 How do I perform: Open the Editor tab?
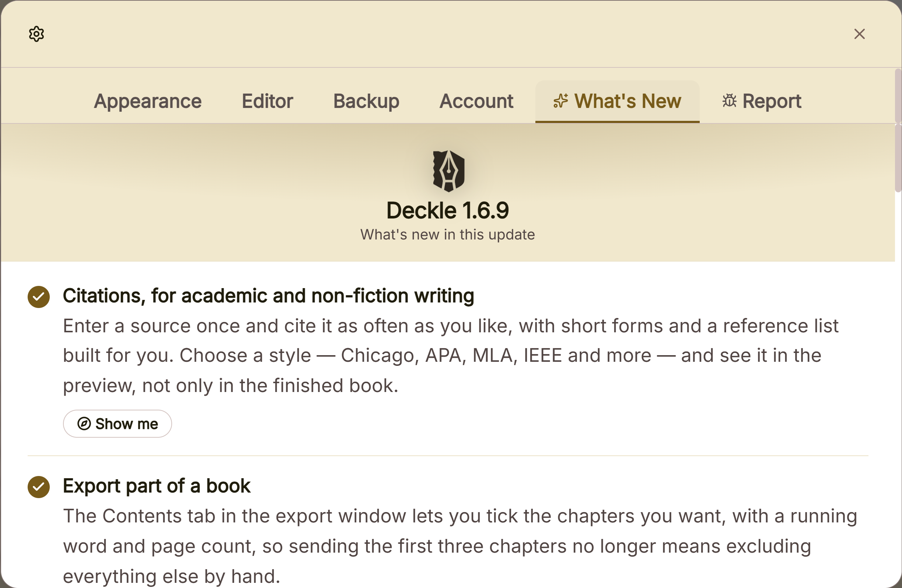pyautogui.click(x=268, y=101)
